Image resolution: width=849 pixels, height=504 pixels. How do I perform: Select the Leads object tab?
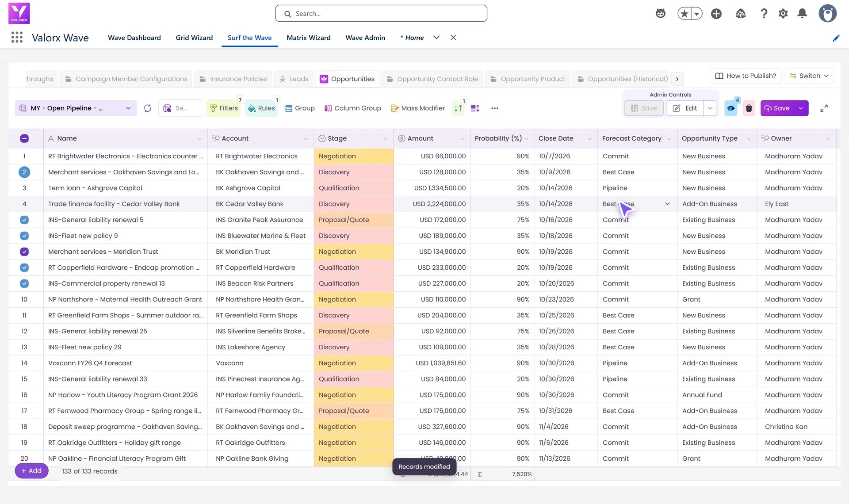coord(294,79)
